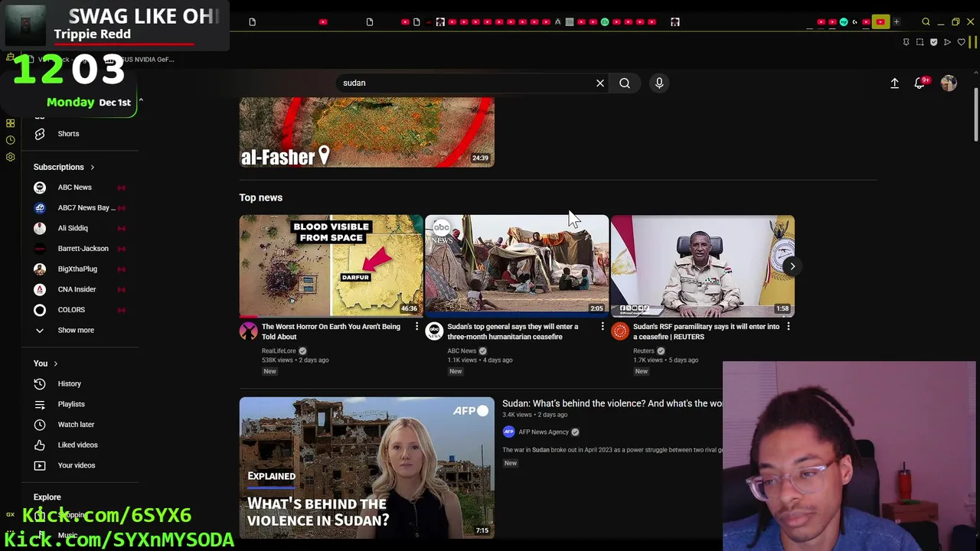980x551 pixels.
Task: Collapse the clock widget caret beside date
Action: coord(141,101)
